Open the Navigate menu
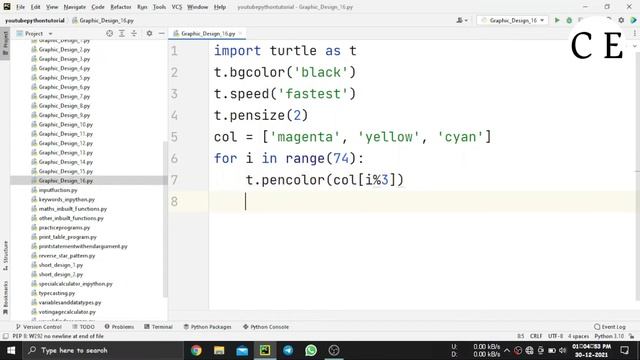Image resolution: width=640 pixels, height=360 pixels. tap(75, 7)
